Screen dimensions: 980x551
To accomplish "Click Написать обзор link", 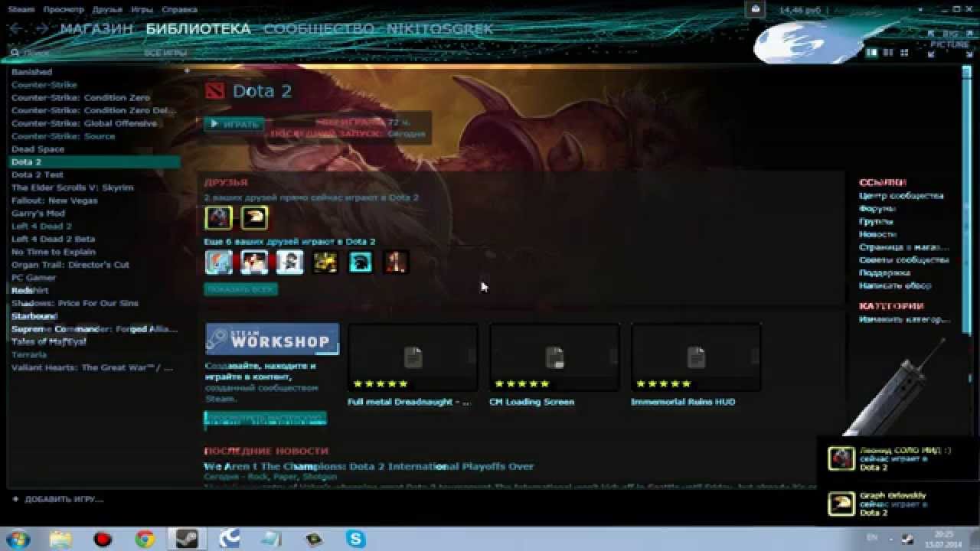I will tap(895, 285).
